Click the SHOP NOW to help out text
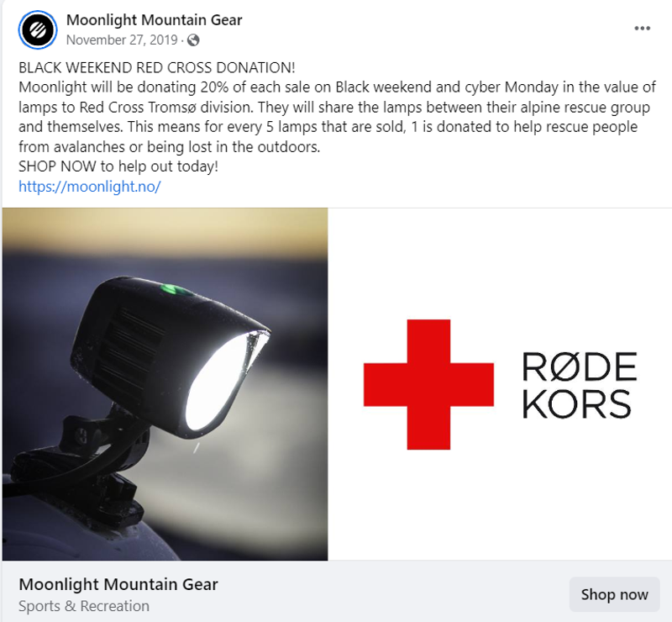The height and width of the screenshot is (622, 672). pos(118,166)
